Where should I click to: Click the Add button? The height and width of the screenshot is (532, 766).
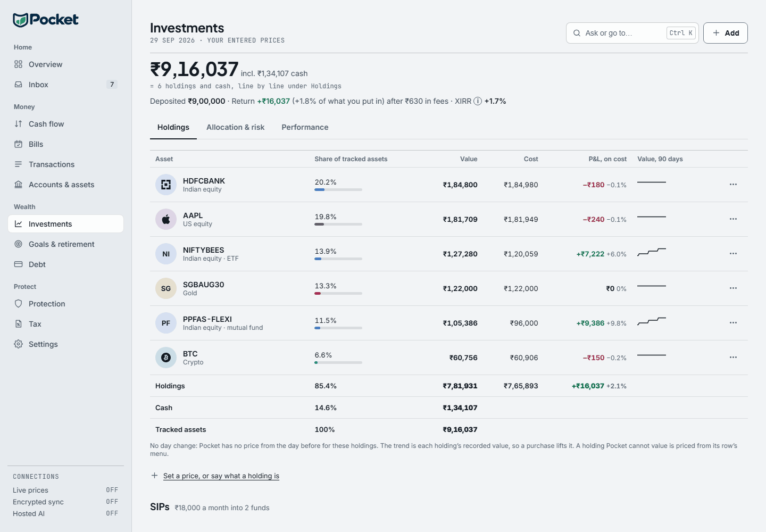726,33
